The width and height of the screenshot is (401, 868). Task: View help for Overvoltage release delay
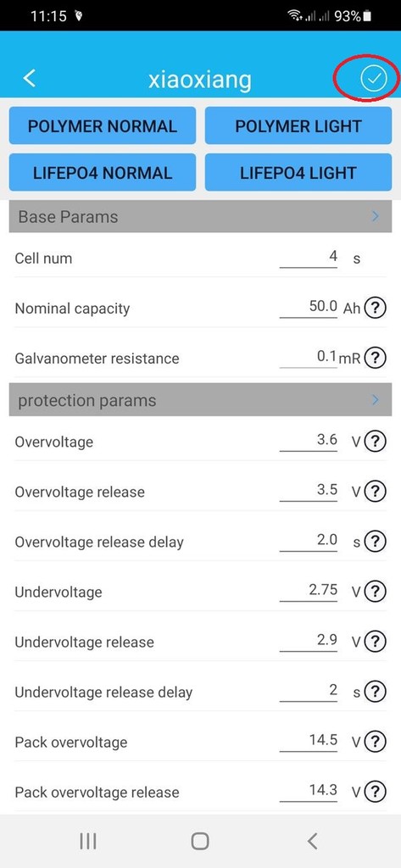click(x=376, y=542)
